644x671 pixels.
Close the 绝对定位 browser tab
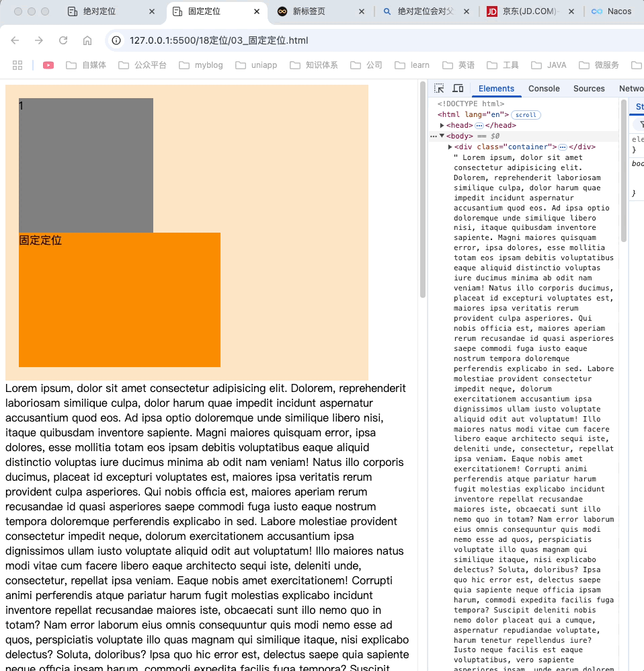[152, 11]
